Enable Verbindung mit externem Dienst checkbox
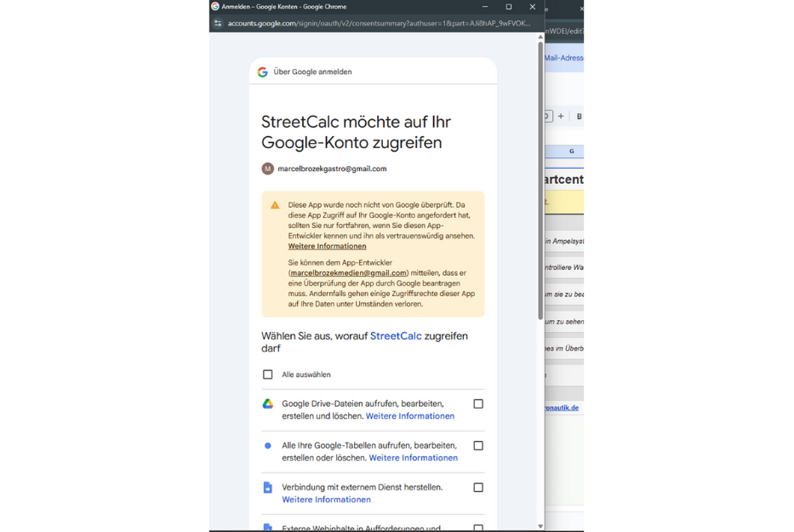 (x=478, y=488)
